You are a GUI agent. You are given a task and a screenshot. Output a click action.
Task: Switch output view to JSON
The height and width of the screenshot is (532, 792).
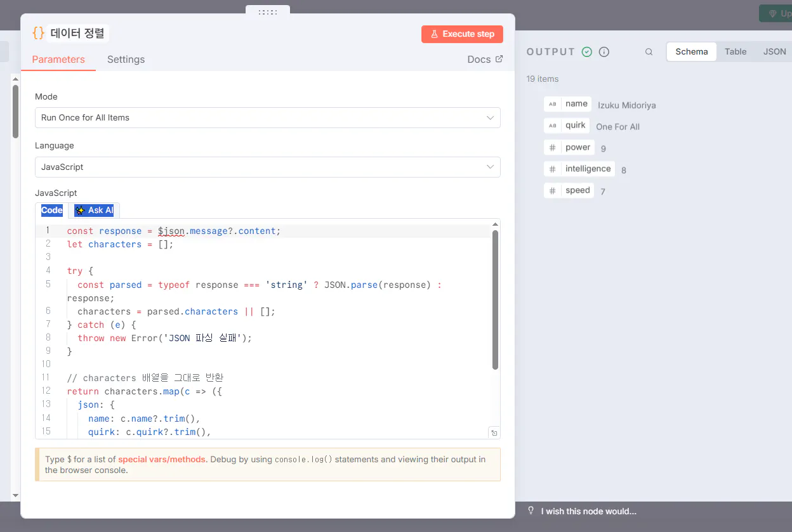pyautogui.click(x=774, y=52)
